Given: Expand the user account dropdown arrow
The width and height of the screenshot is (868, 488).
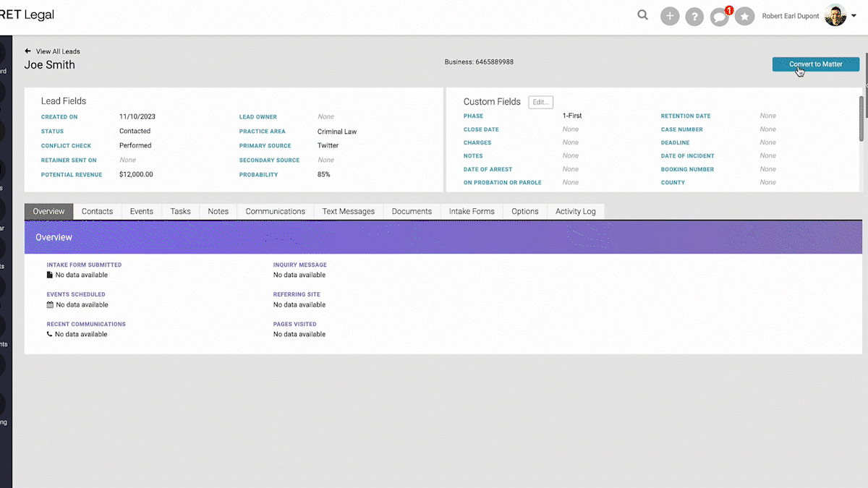Looking at the screenshot, I should click(x=854, y=16).
